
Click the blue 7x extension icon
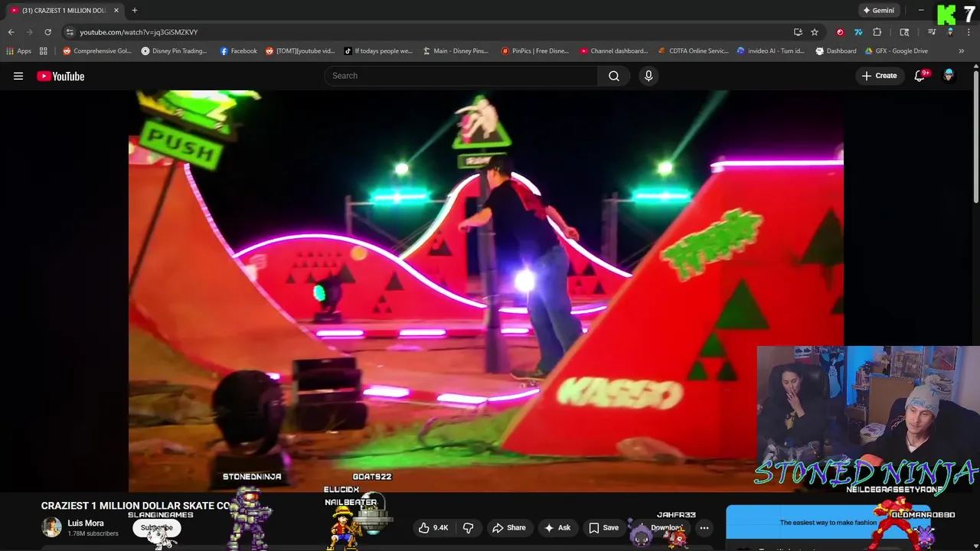coord(858,32)
